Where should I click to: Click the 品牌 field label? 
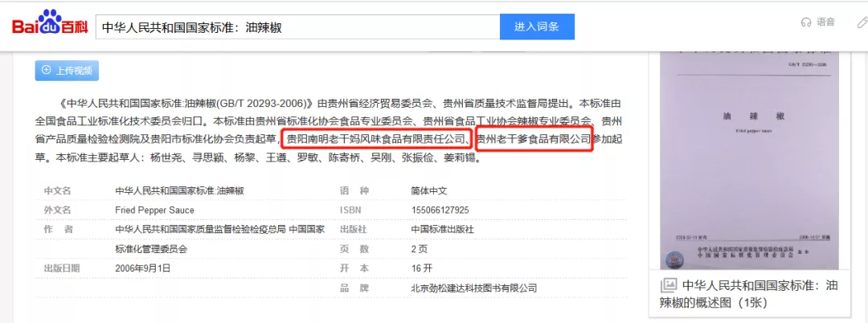click(x=353, y=288)
